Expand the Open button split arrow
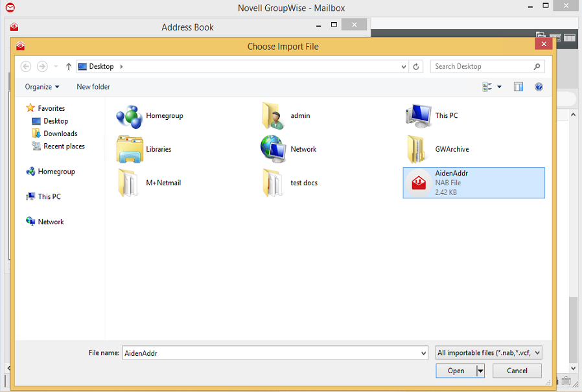This screenshot has height=392, width=582. point(480,371)
